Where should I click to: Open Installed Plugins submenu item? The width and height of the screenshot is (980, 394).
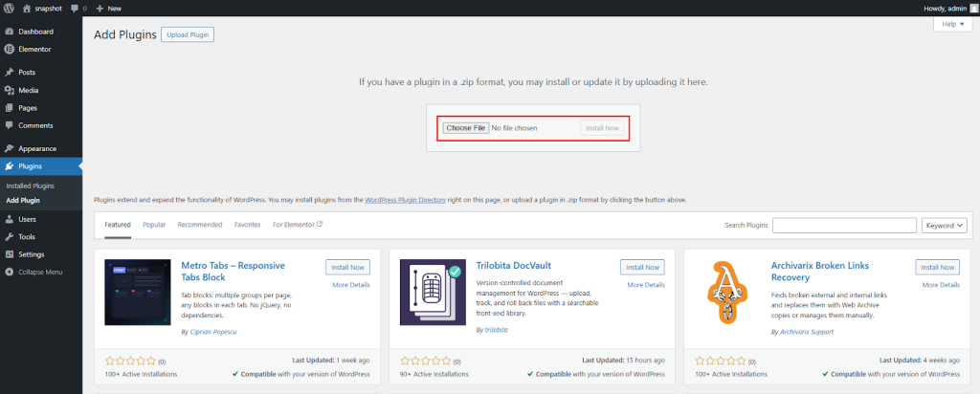(30, 186)
